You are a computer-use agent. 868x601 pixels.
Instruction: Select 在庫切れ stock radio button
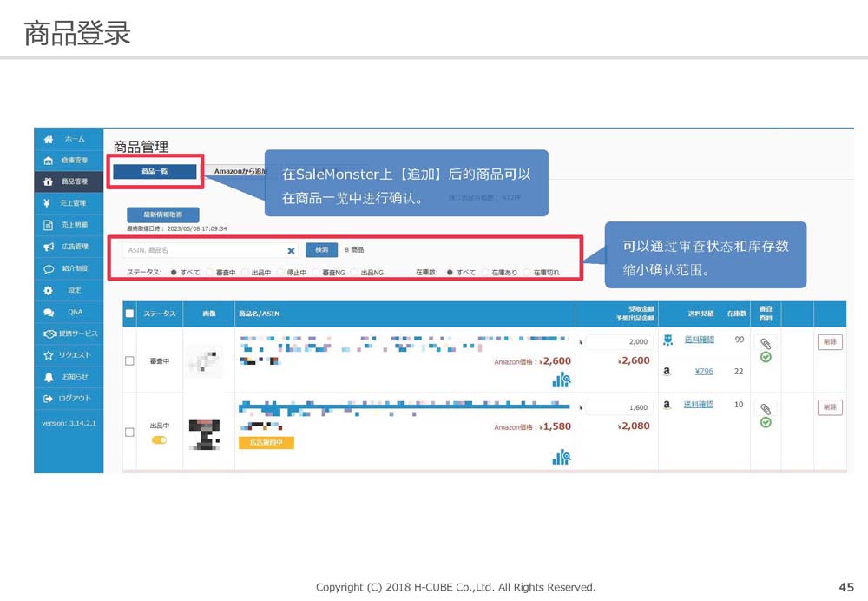(x=527, y=273)
